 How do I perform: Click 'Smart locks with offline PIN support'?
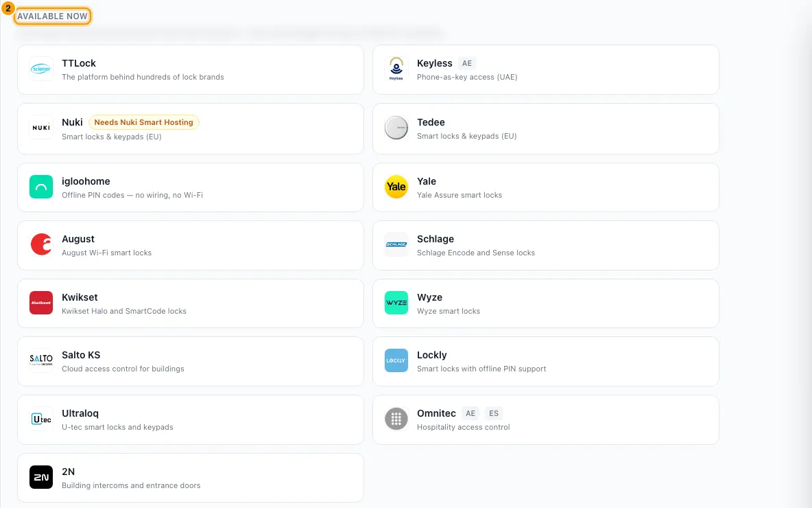pos(481,369)
